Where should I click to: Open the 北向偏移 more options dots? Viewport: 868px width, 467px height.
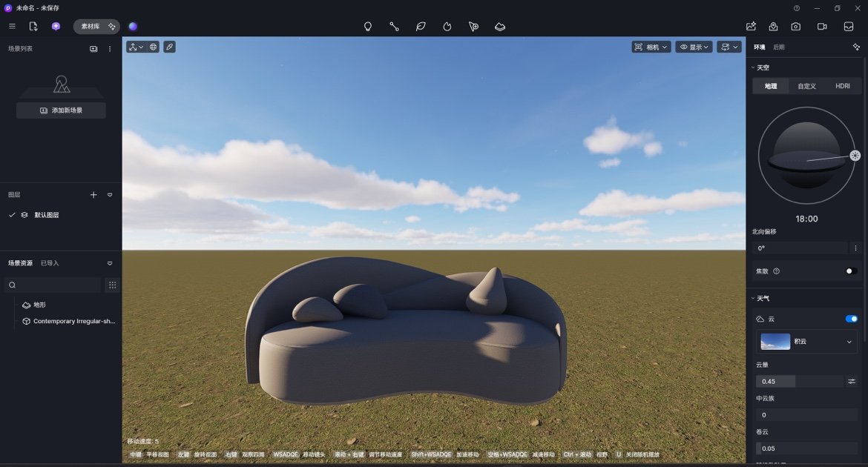tap(855, 248)
